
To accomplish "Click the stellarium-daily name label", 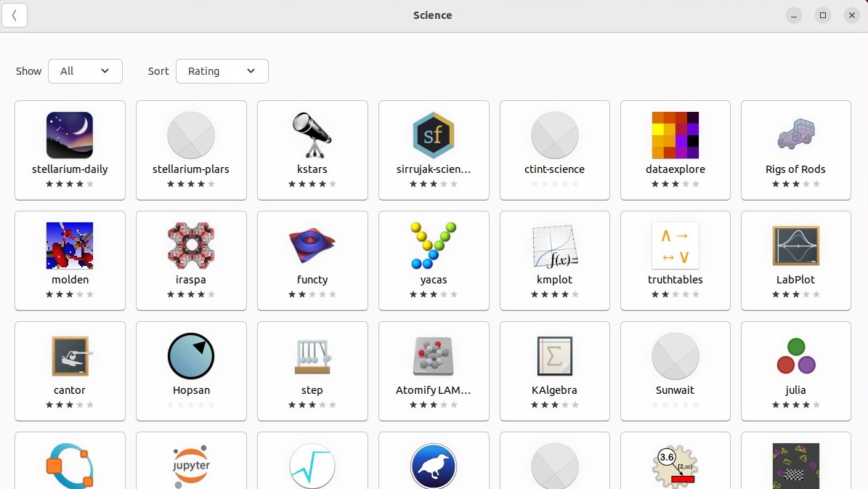I will click(x=70, y=169).
